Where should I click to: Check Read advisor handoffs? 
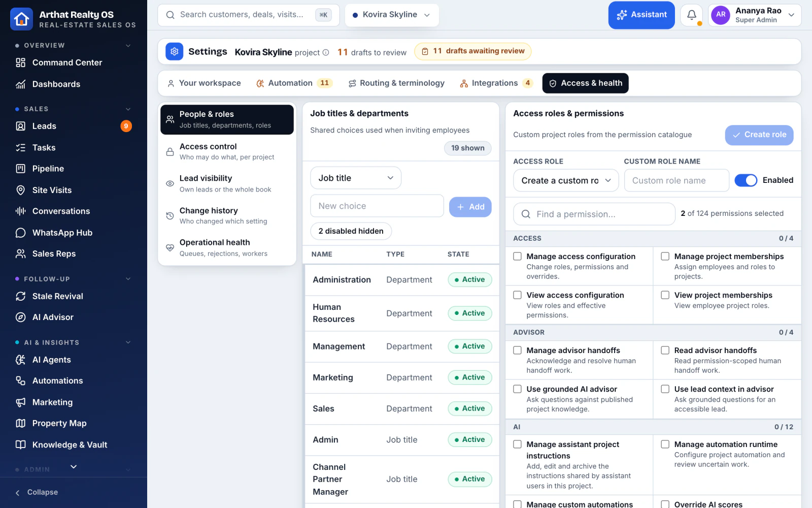pos(665,351)
